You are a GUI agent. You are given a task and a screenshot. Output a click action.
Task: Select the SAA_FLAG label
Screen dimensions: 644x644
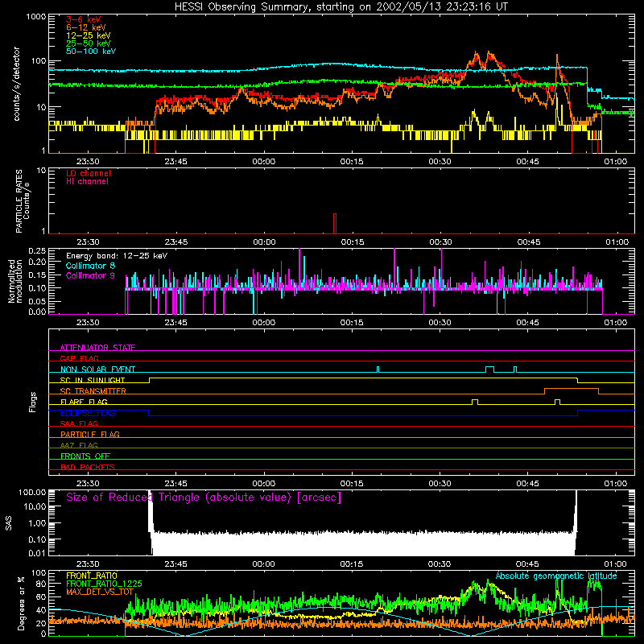pos(79,423)
